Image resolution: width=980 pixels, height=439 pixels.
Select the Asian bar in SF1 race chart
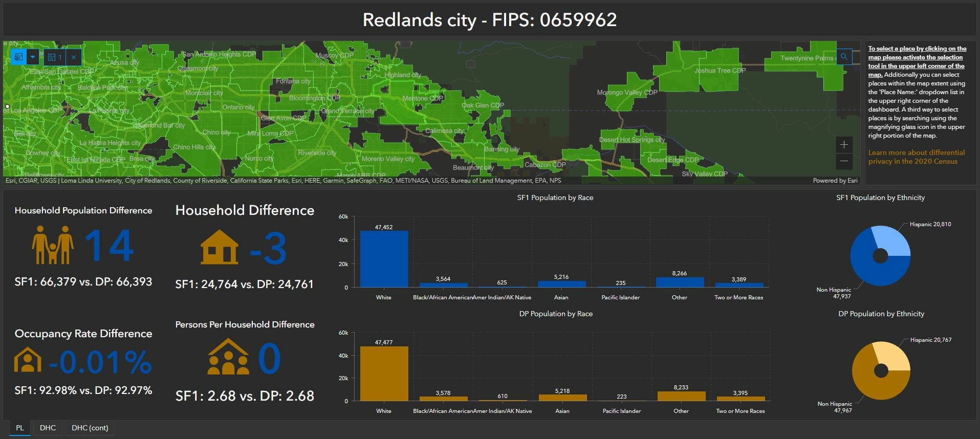(561, 284)
